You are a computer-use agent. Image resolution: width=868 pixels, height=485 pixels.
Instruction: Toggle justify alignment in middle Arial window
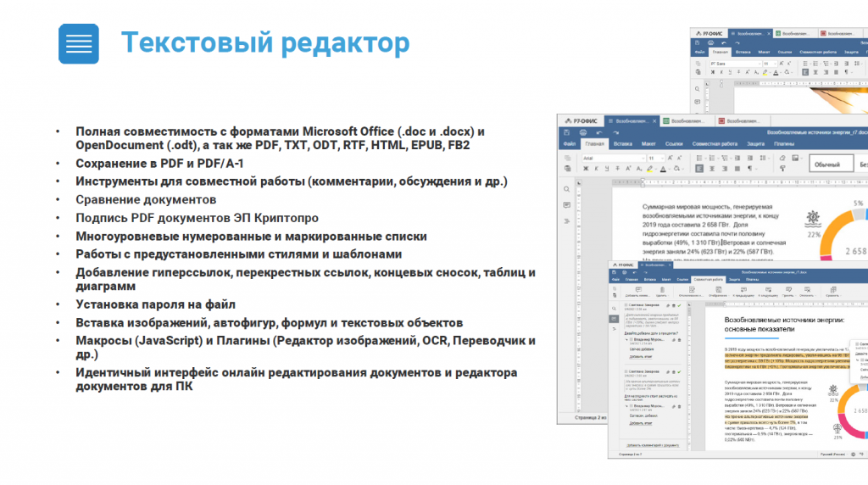[737, 169]
